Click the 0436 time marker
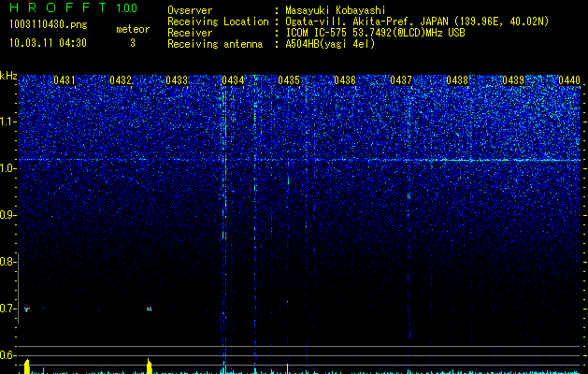This screenshot has width=588, height=374. [x=345, y=80]
